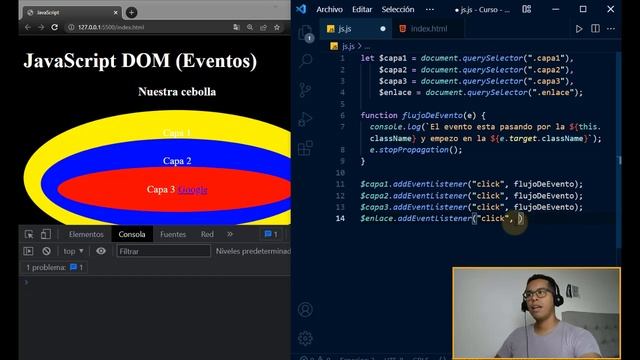Show hidden VS Code menu items
Screen dimensions: 640x360
[x=430, y=9]
